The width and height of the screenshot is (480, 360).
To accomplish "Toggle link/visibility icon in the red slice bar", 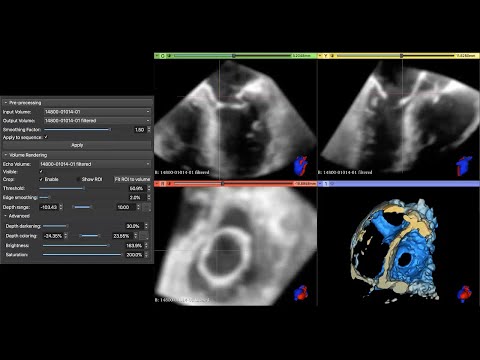I will [169, 184].
